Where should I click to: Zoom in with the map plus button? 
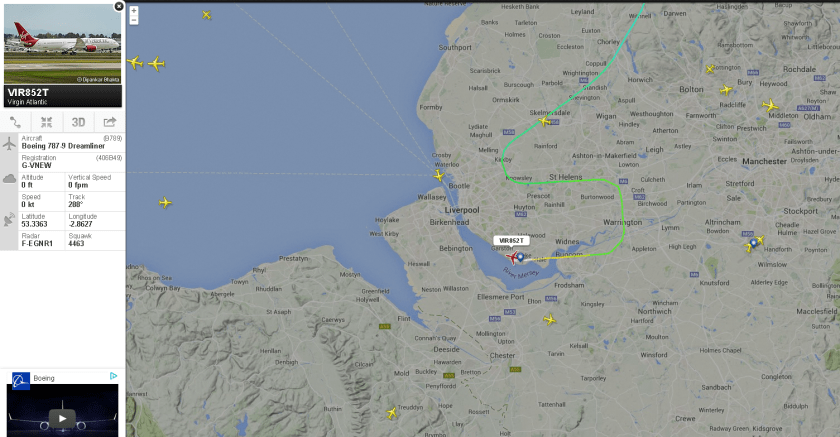click(x=134, y=10)
